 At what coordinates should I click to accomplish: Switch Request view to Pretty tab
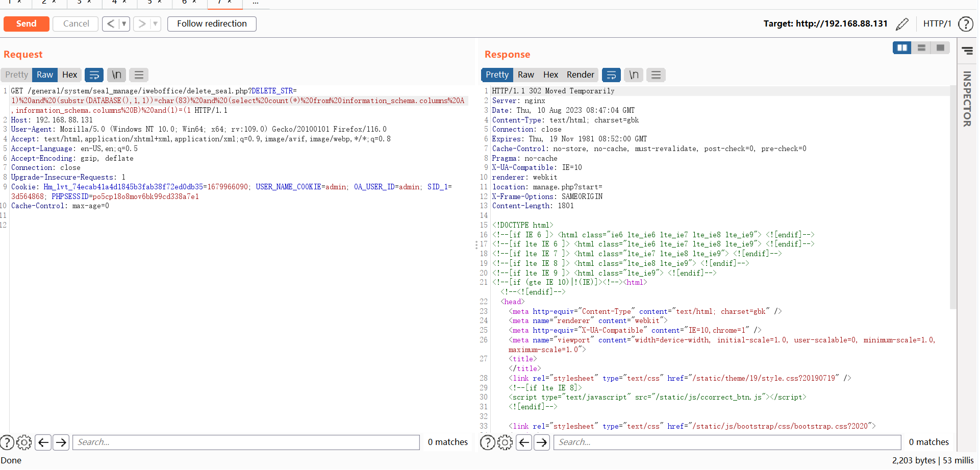click(16, 75)
